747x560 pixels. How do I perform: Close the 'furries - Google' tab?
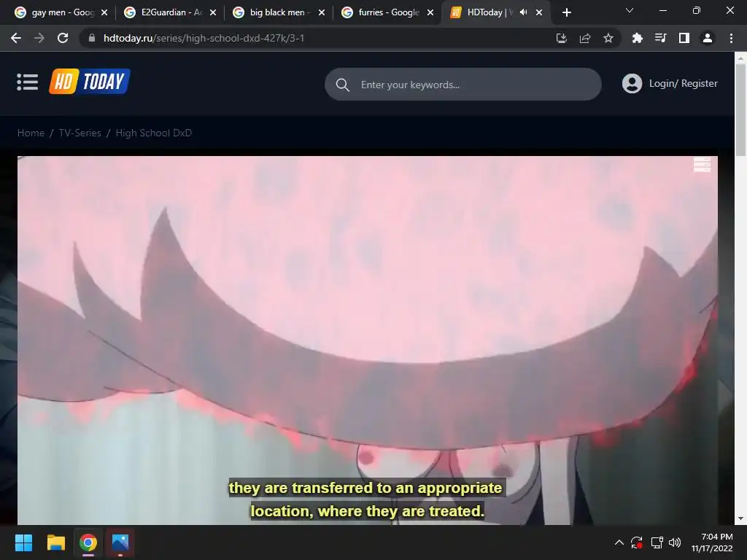[x=430, y=12]
